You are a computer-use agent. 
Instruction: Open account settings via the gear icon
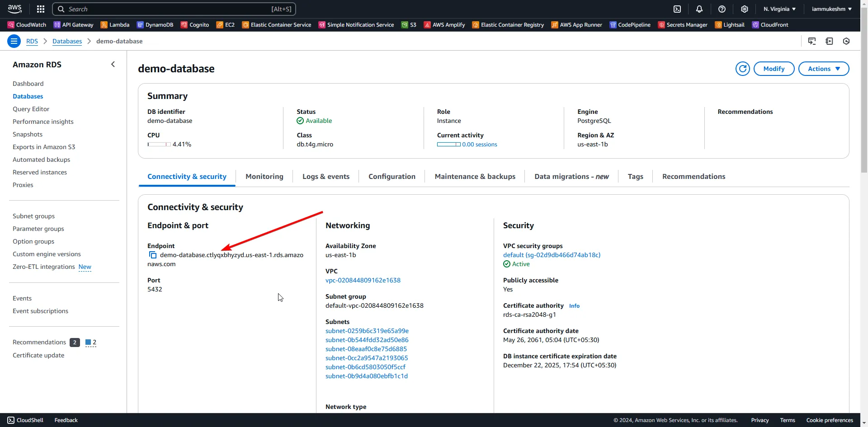[744, 9]
